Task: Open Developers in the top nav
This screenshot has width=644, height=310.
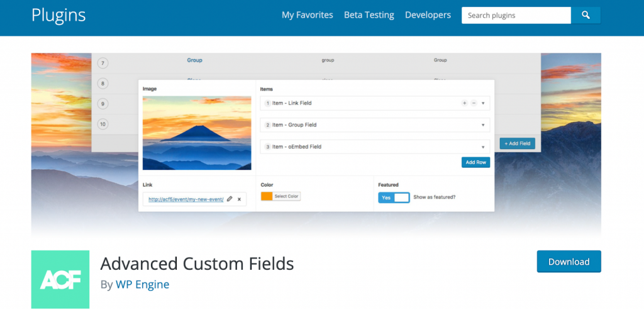Action: pos(428,15)
